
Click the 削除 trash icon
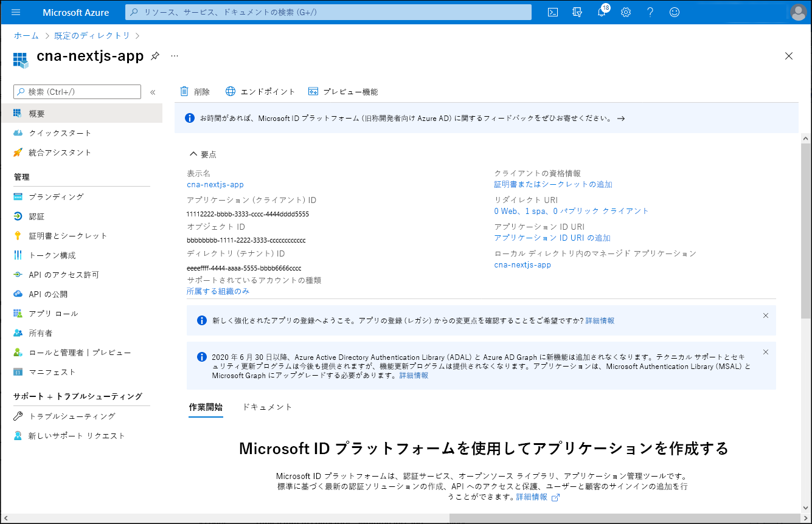point(184,92)
